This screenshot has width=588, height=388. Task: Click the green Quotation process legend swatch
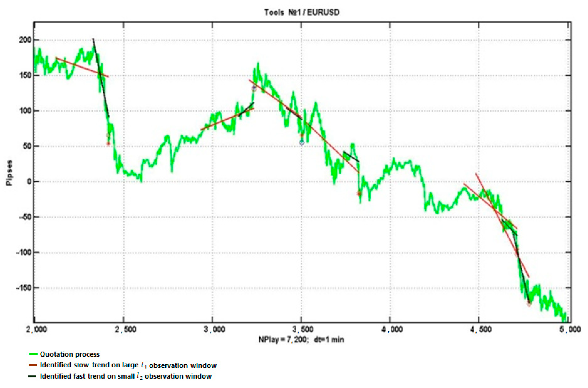click(x=33, y=354)
